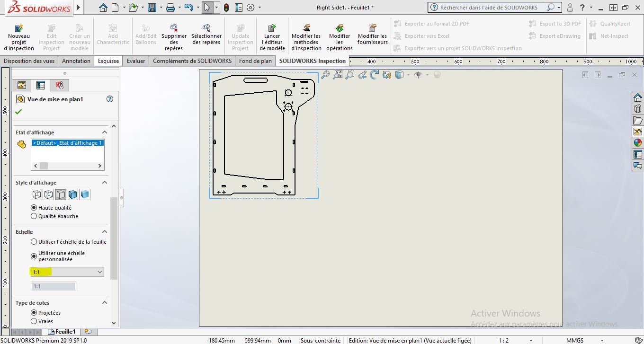Open the FeatureManager design tree panel tab
644x344 pixels.
[22, 85]
